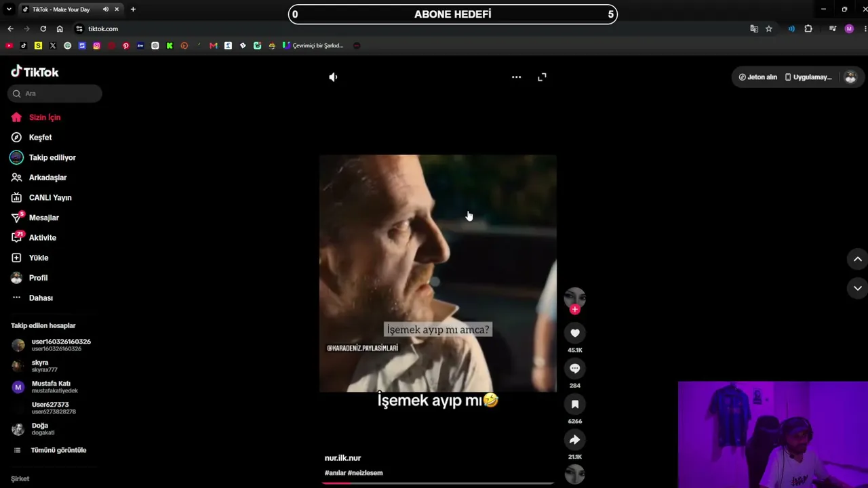Open the X bookmark

(53, 45)
